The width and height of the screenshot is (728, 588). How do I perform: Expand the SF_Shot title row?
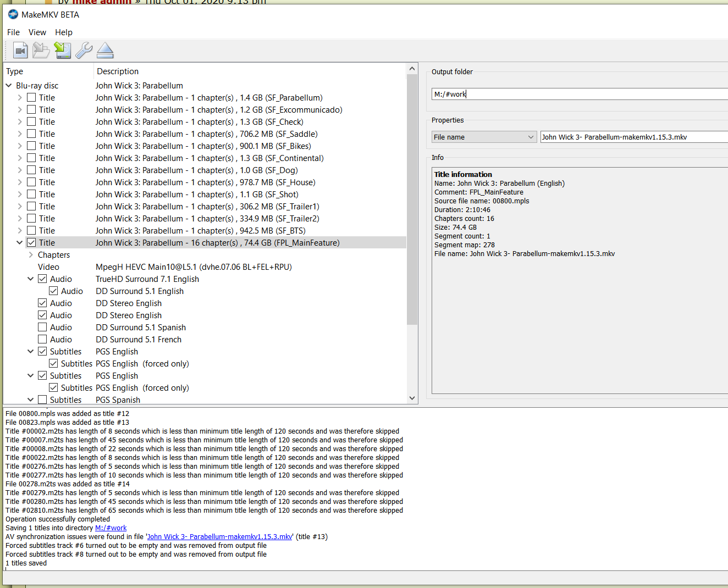click(20, 195)
